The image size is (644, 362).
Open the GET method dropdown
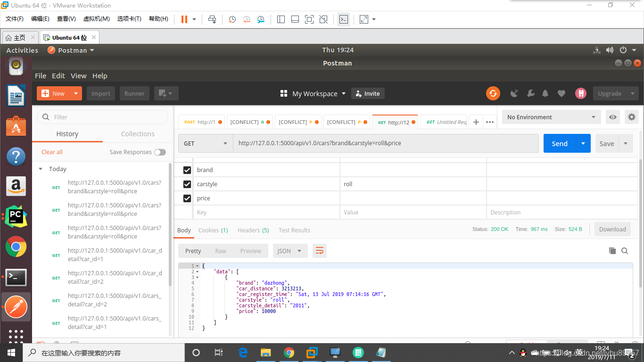click(206, 143)
